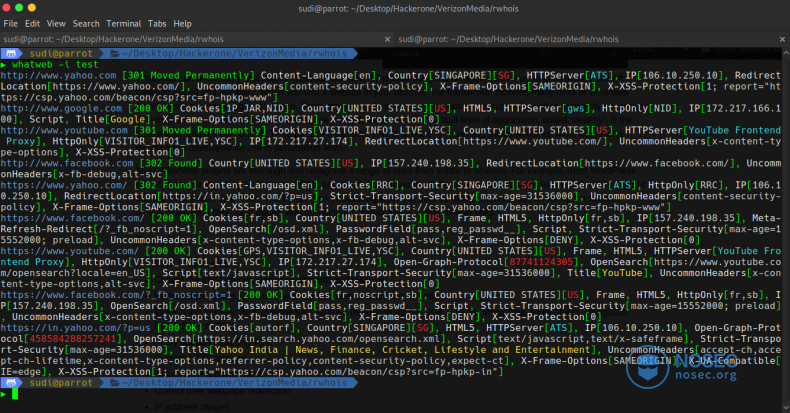
Task: Open the Edit menu
Action: tap(32, 24)
